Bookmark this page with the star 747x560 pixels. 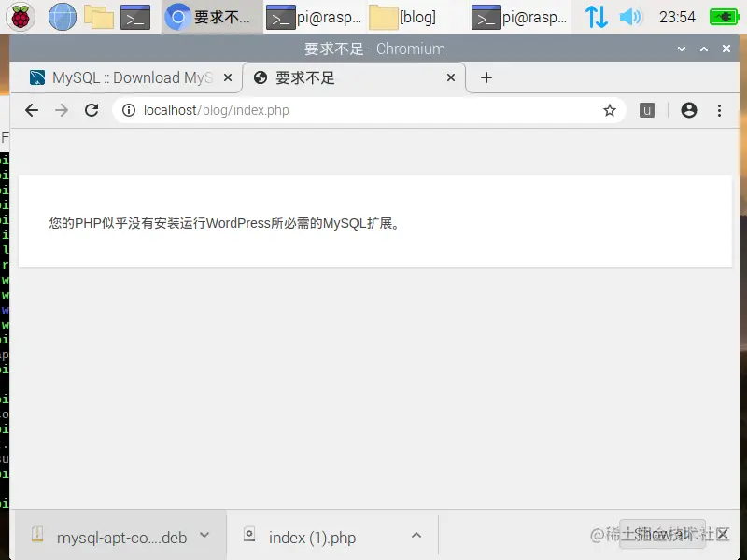point(610,110)
